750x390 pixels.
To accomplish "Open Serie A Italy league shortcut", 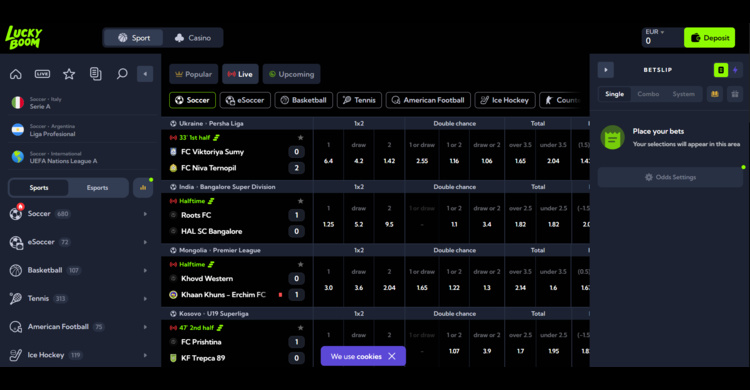I will (x=81, y=103).
